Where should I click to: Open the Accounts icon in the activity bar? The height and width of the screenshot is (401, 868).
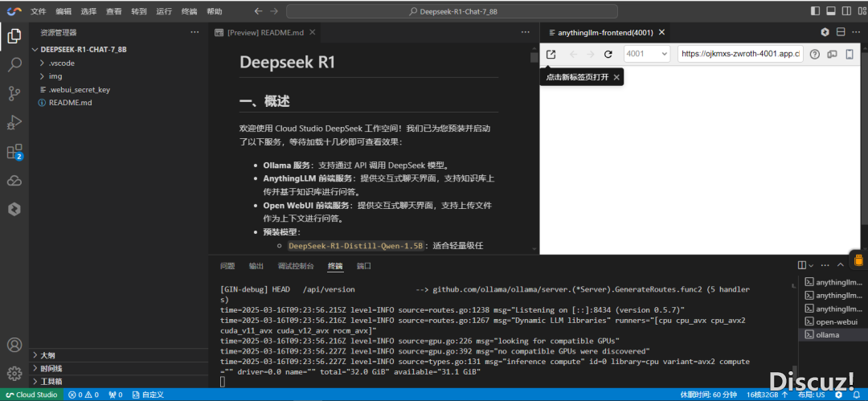[14, 345]
